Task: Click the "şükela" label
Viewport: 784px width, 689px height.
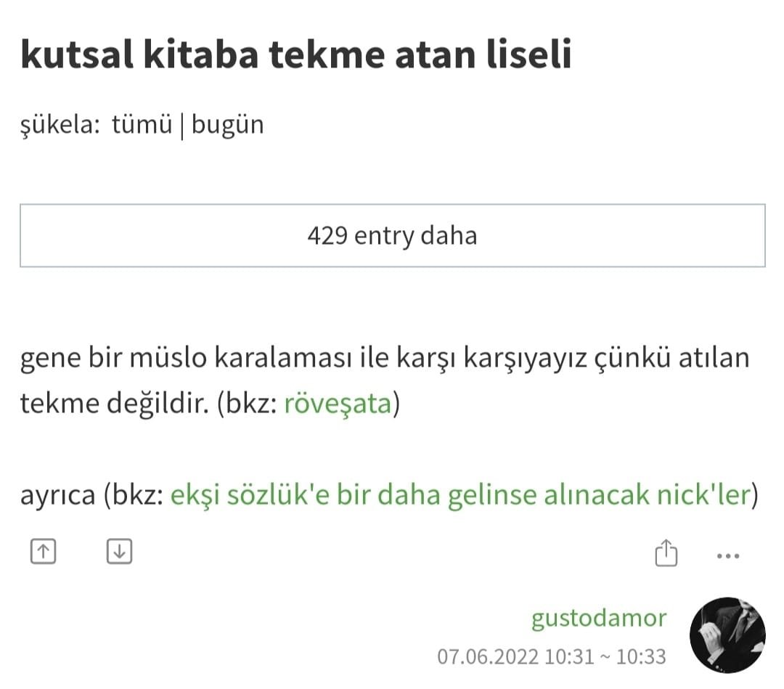Action: click(x=60, y=125)
